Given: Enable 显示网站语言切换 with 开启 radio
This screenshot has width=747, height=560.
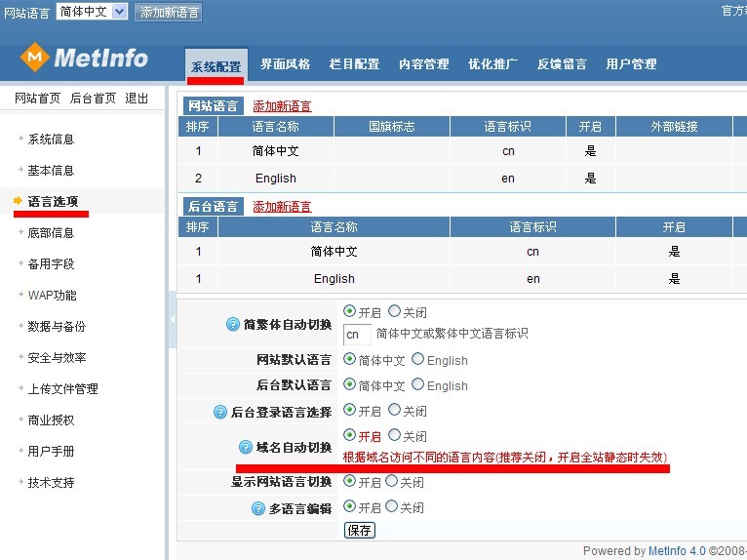Looking at the screenshot, I should click(x=349, y=481).
